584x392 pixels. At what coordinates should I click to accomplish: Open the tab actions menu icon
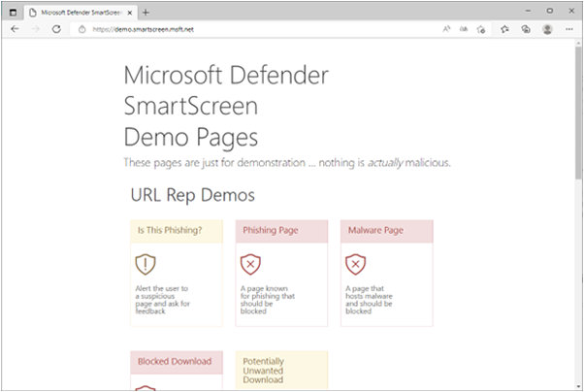pos(13,13)
